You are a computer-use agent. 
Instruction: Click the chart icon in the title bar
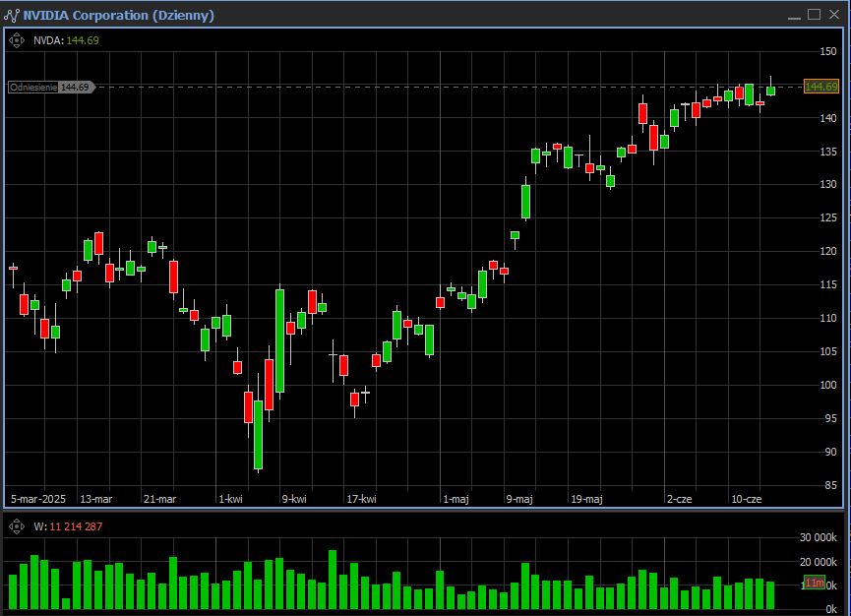point(12,15)
